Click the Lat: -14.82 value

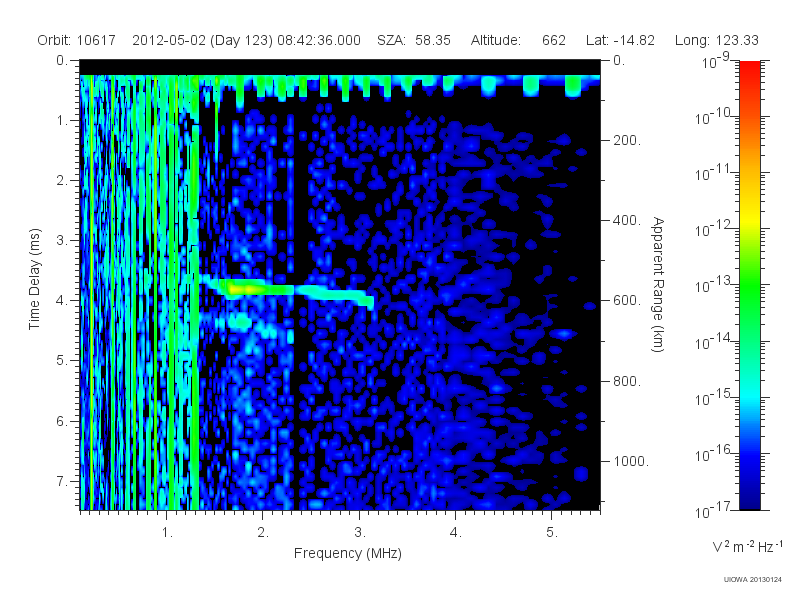(x=620, y=40)
